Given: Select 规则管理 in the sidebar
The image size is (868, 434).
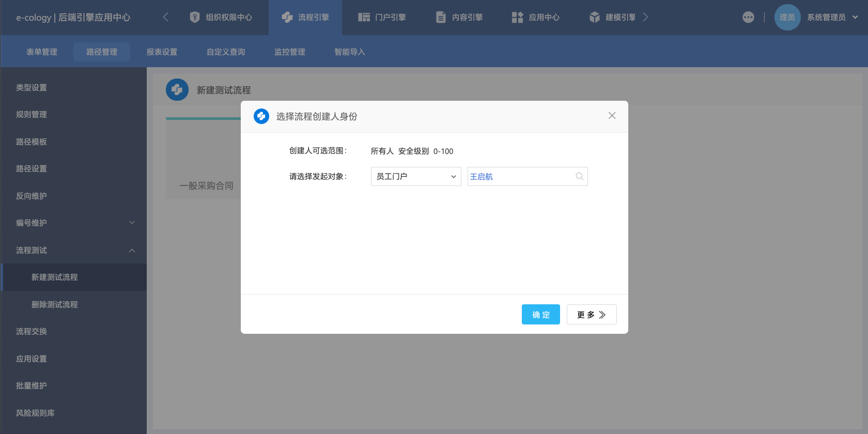Looking at the screenshot, I should 73,114.
